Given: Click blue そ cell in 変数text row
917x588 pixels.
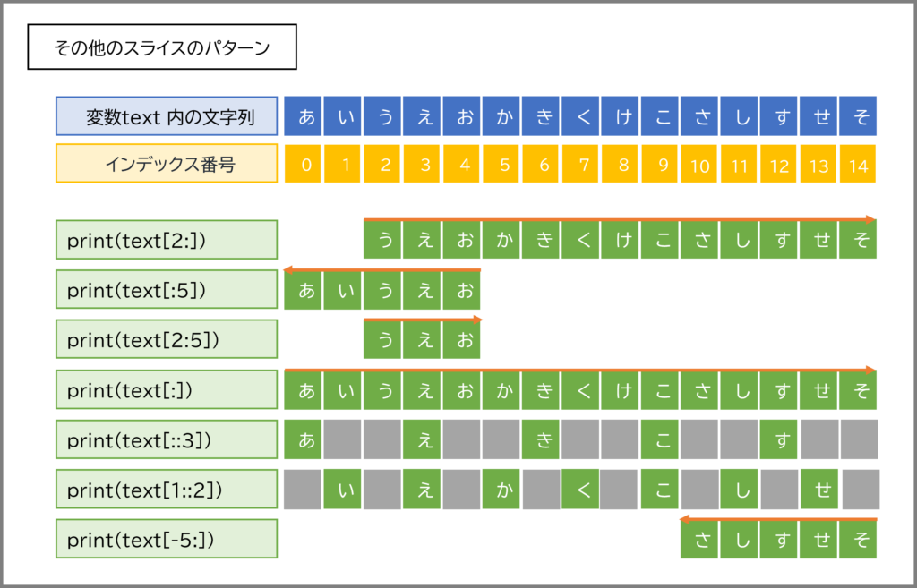Looking at the screenshot, I should [858, 116].
